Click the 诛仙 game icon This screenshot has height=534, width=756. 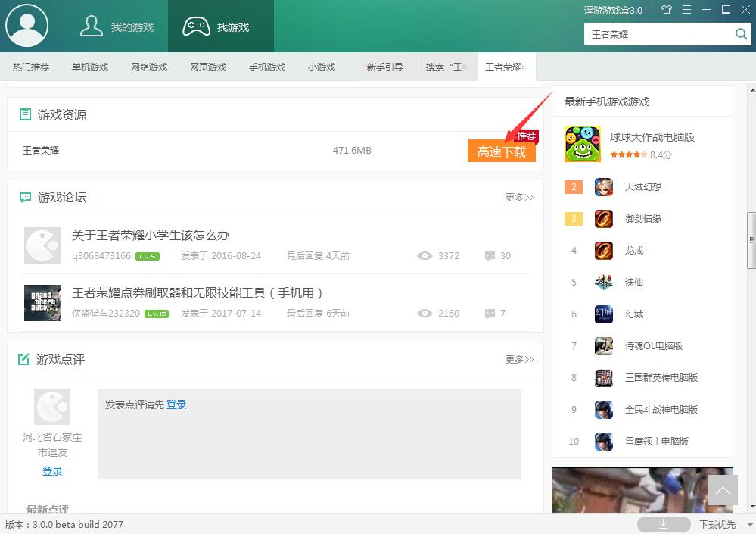click(604, 283)
